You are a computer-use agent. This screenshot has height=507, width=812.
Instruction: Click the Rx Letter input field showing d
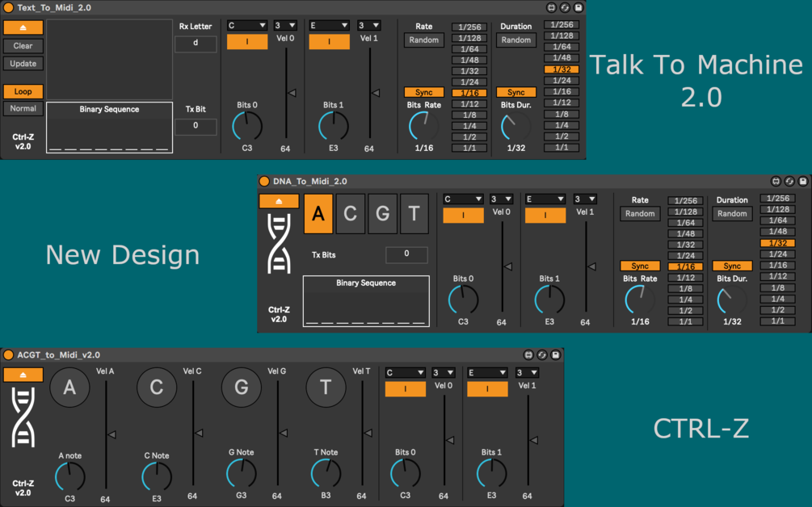pos(195,44)
